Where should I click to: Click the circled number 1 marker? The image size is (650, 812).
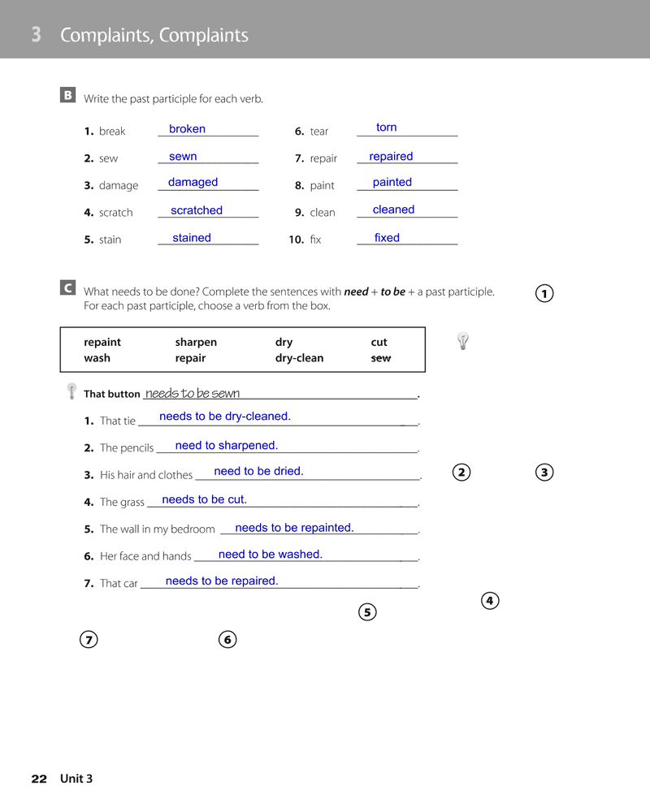pyautogui.click(x=544, y=294)
